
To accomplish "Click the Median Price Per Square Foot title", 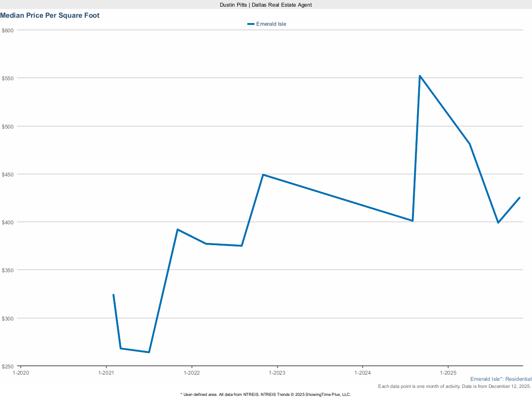I will click(x=50, y=16).
